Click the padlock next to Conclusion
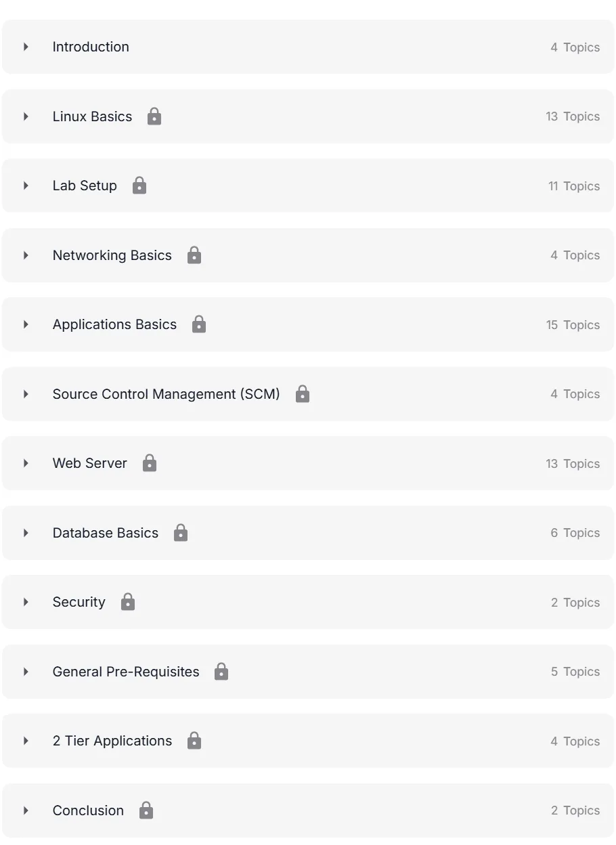The image size is (616, 845). click(x=146, y=810)
